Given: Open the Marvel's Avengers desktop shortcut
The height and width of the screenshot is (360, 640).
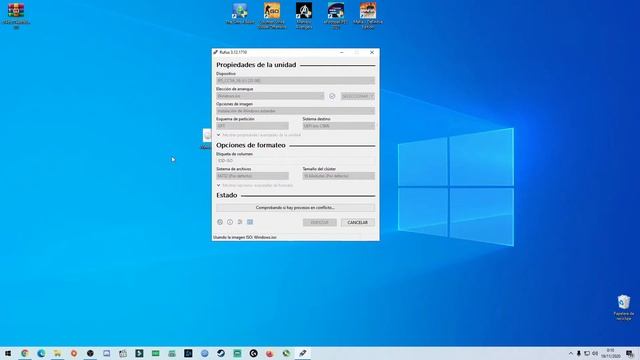Looking at the screenshot, I should click(304, 16).
